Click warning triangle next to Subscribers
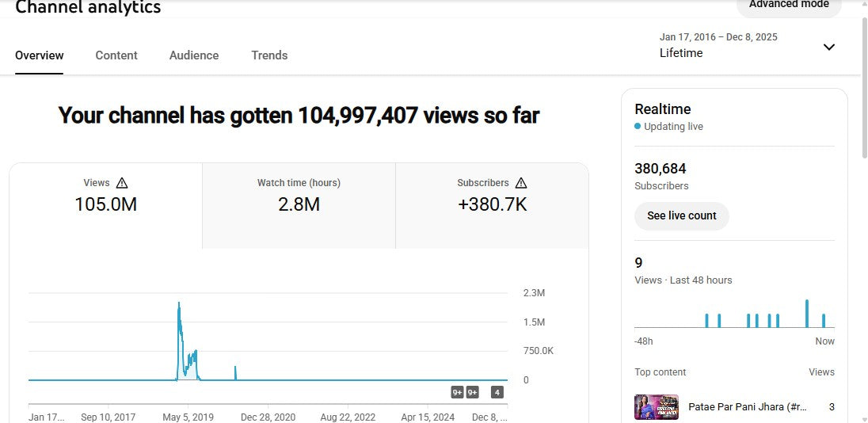 tap(521, 183)
